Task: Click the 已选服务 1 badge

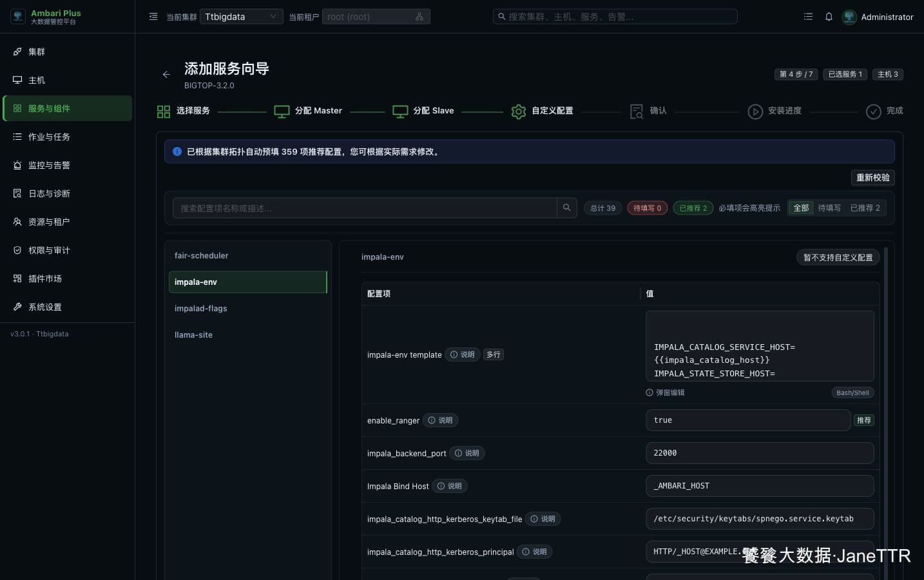Action: point(845,74)
